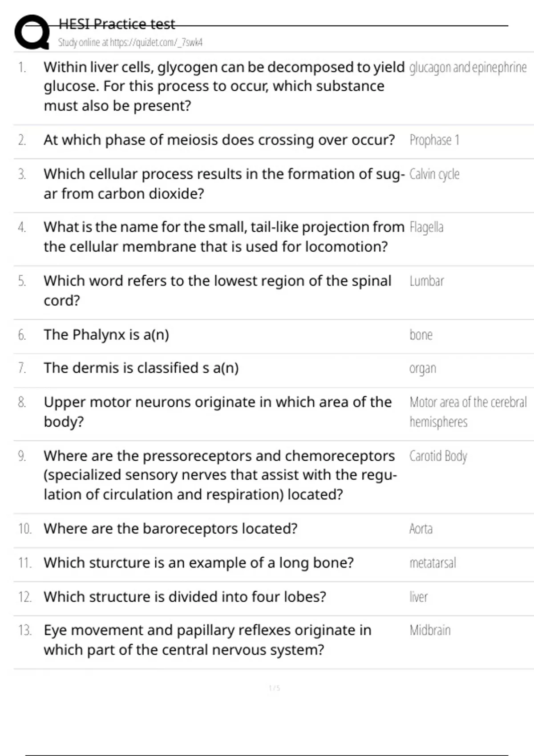Select the baroreceptors location question
This screenshot has width=534, height=756.
coord(170,529)
